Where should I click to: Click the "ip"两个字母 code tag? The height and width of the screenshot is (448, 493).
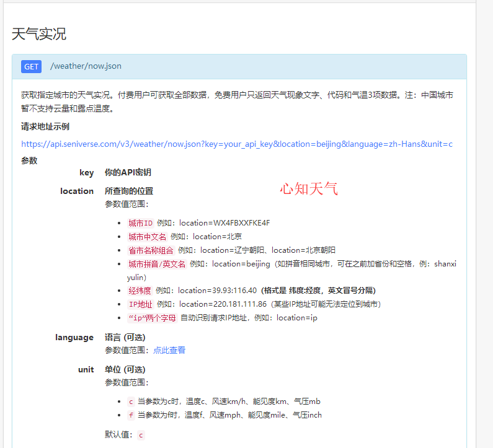coord(153,318)
